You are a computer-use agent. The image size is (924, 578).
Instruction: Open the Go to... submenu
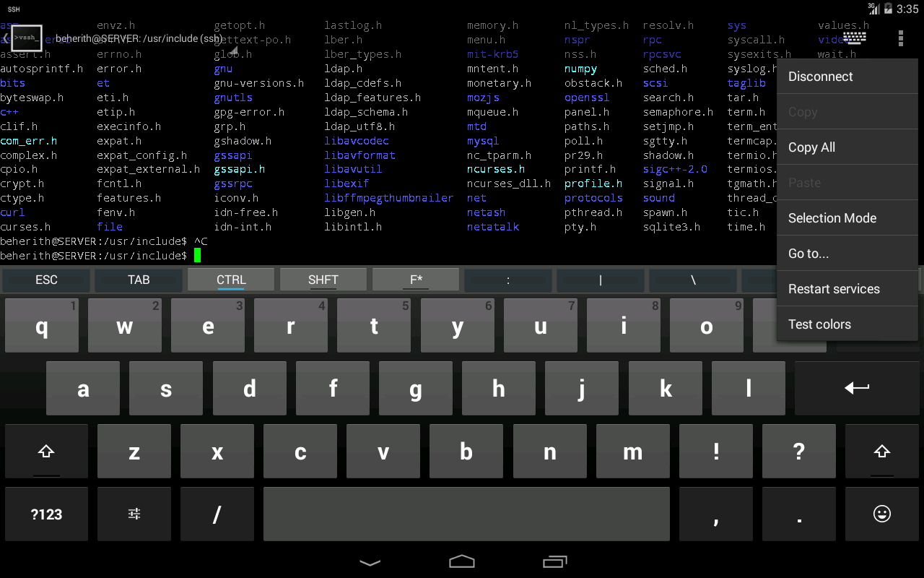point(847,254)
